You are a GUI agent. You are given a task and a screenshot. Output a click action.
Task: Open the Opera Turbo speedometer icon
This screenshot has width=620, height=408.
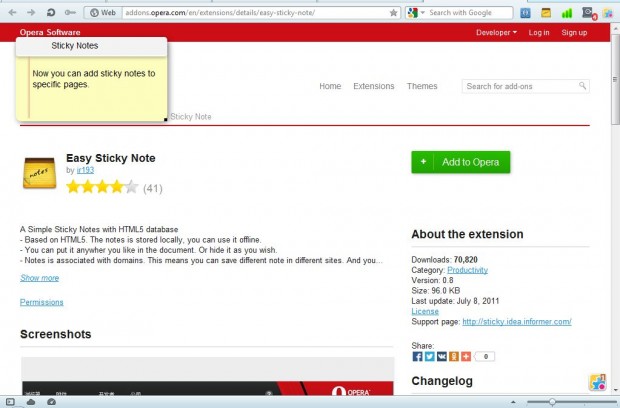51,402
